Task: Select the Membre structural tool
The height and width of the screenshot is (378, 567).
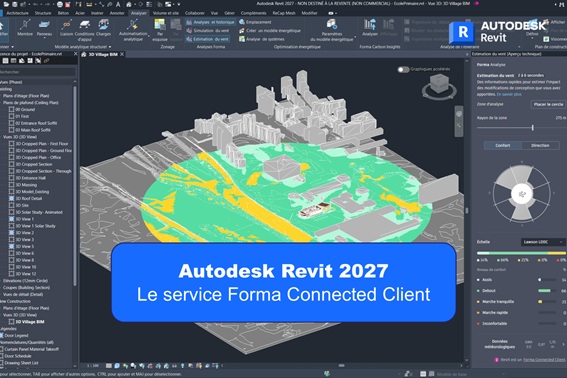Action: click(x=25, y=27)
